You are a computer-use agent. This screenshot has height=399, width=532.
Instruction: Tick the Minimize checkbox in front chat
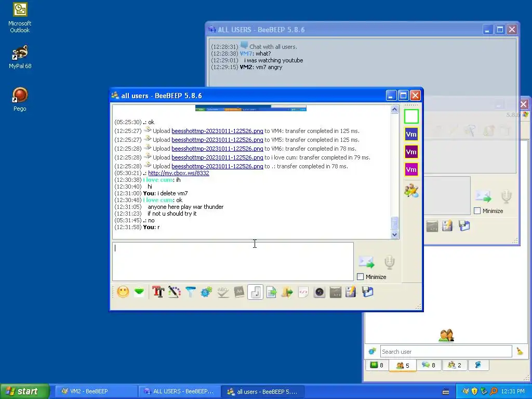(x=361, y=277)
